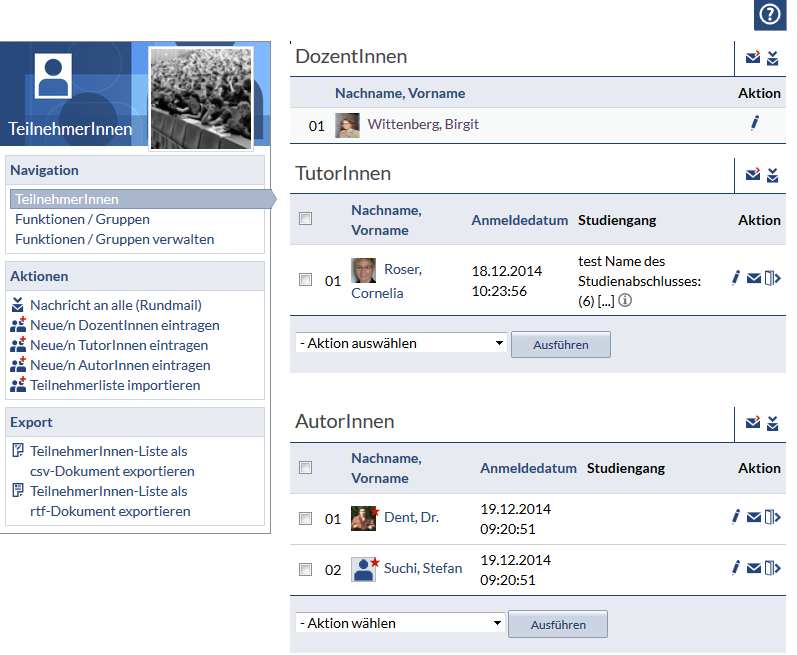Open the help question mark icon
Image resolution: width=797 pixels, height=655 pixels.
coord(769,14)
